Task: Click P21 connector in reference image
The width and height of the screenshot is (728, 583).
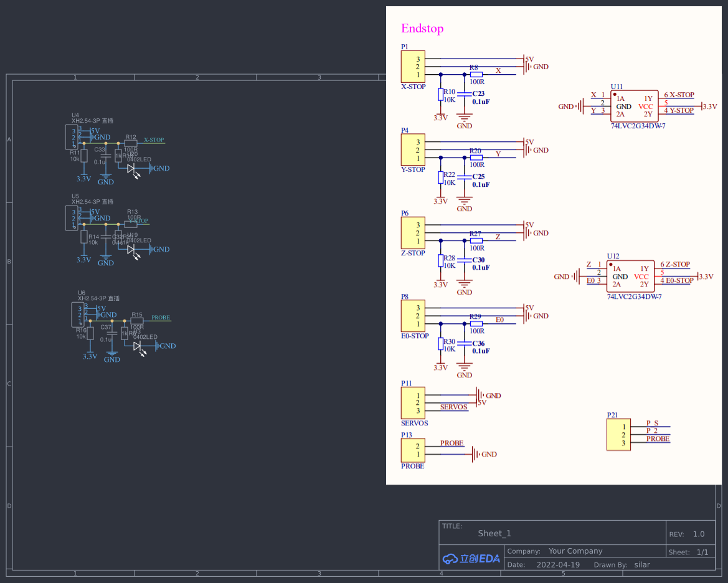Action: click(618, 435)
